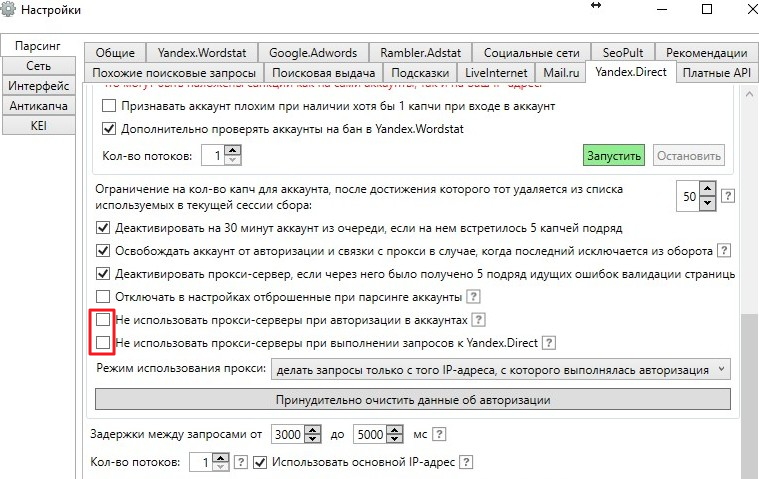Open the Социальные сети tab
759x479 pixels.
(x=531, y=52)
